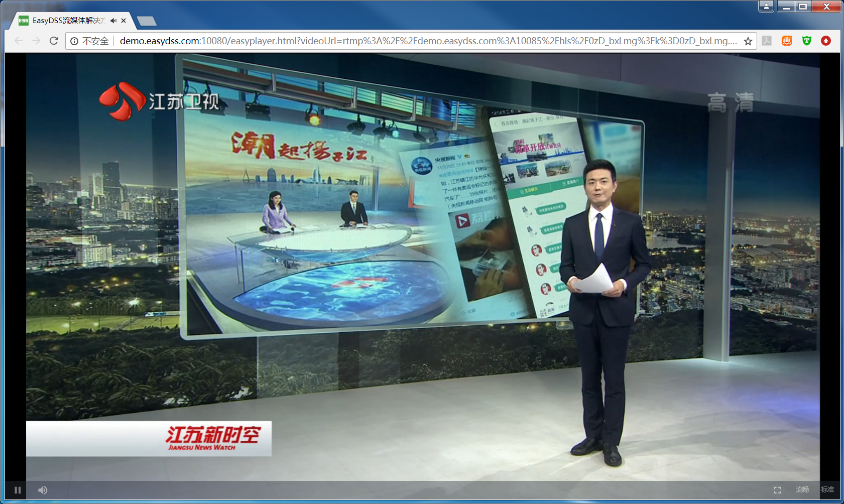Viewport: 844px width, 504px height.
Task: Pause the video playback
Action: 18,490
